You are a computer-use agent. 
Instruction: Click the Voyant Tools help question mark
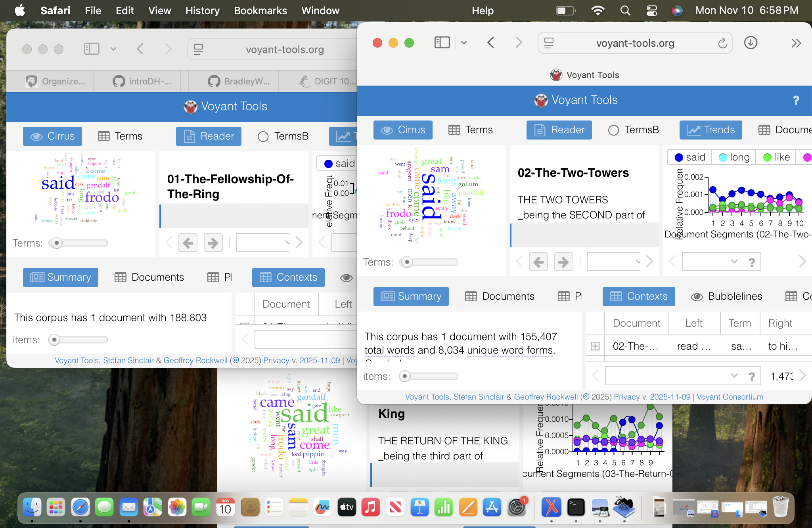796,101
